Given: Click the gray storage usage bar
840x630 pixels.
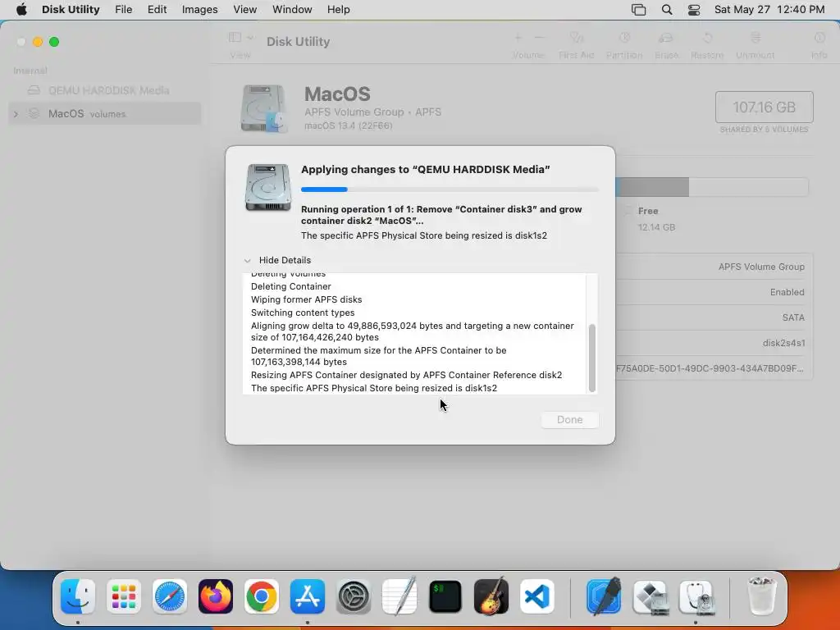Looking at the screenshot, I should tap(652, 188).
